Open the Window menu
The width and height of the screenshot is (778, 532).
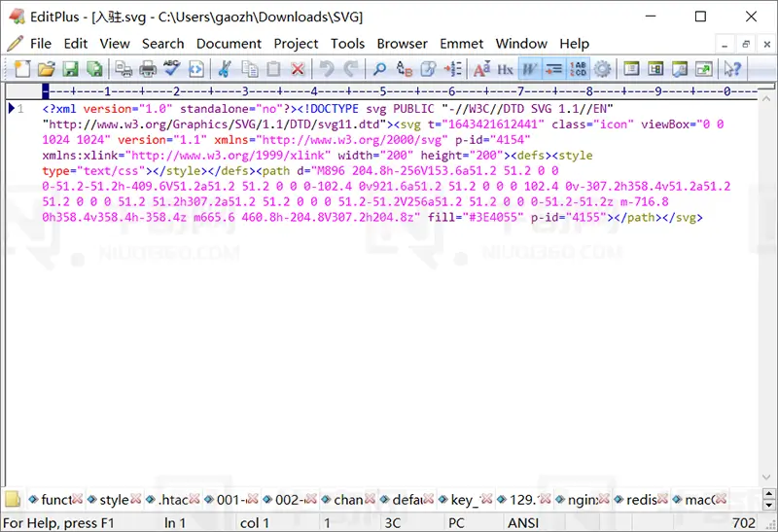pos(521,44)
